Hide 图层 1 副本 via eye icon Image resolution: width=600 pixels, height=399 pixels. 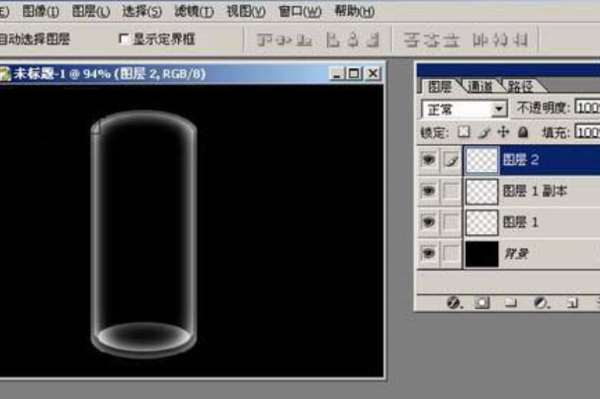(x=428, y=191)
